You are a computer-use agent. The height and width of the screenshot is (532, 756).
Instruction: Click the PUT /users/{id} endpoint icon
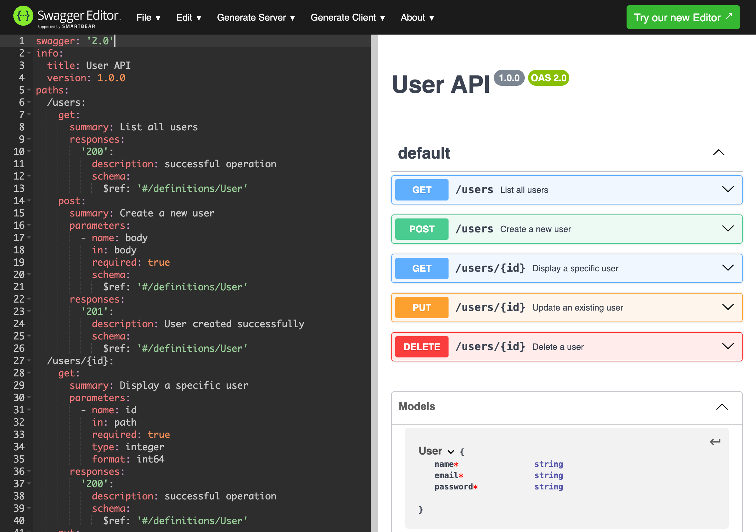tap(422, 308)
